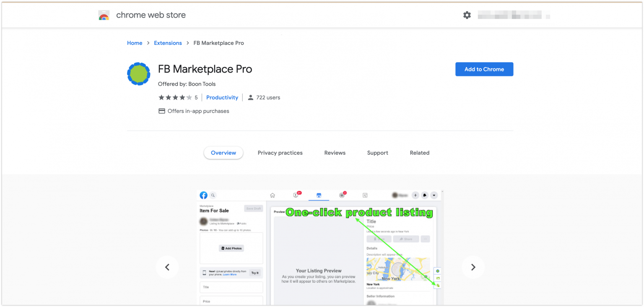Viewport: 644px width, 307px height.
Task: Go to next screenshot with right arrow
Action: (473, 267)
